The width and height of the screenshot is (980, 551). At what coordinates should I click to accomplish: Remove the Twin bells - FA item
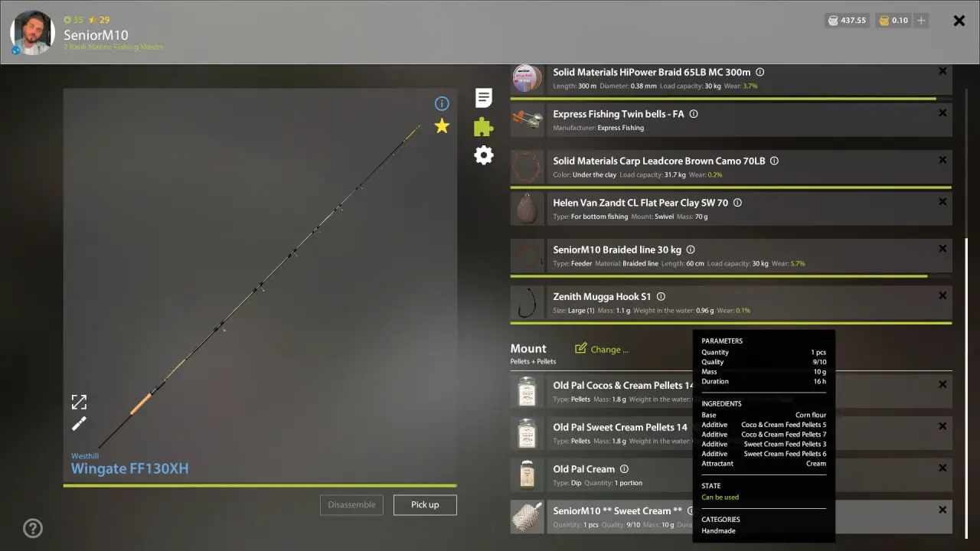click(942, 112)
